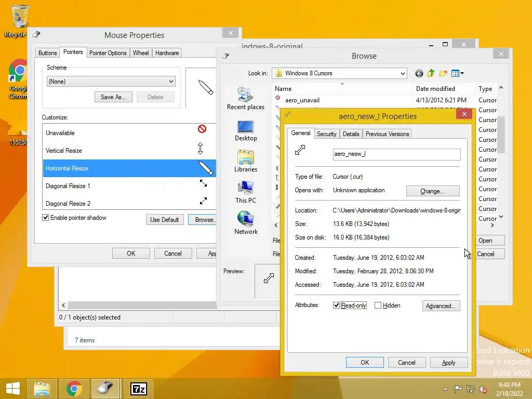Click the Unavailable pointer icon
Image resolution: width=532 pixels, height=399 pixels.
(x=202, y=129)
